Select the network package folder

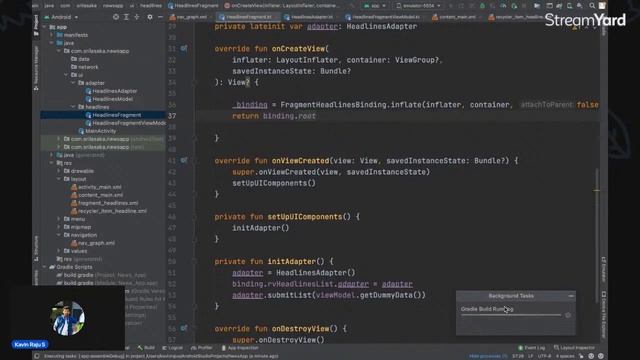84,67
